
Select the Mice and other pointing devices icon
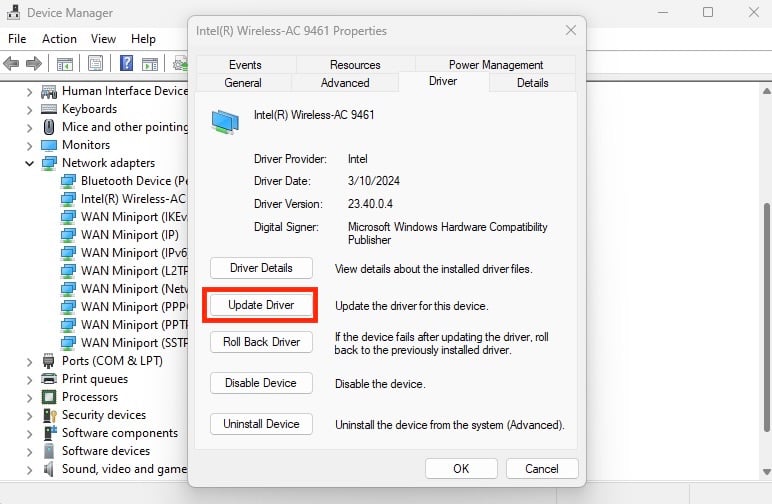49,127
